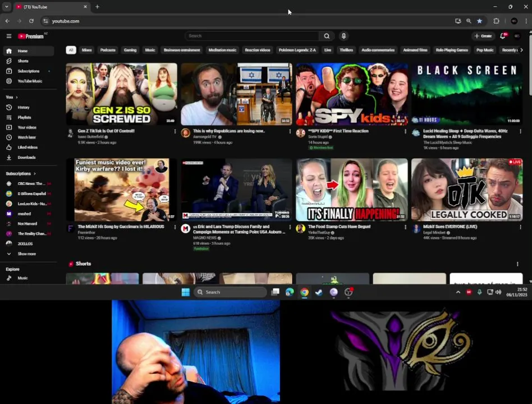
Task: Open the Not Harvard subscription channel
Action: point(29,223)
